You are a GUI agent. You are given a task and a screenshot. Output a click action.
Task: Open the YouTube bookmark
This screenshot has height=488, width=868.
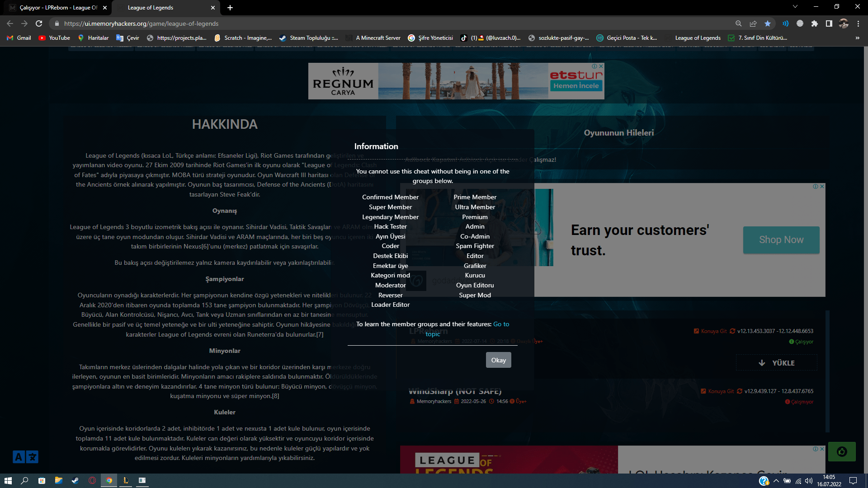pos(54,38)
